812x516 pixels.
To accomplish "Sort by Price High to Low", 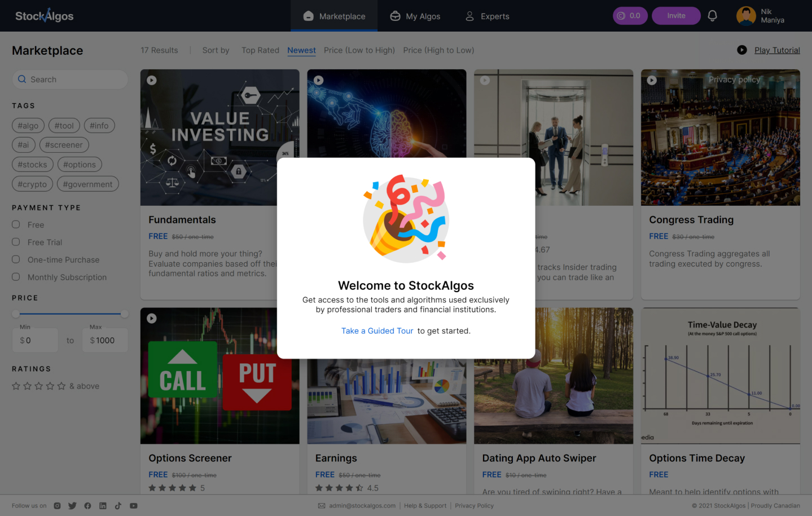I will click(438, 50).
